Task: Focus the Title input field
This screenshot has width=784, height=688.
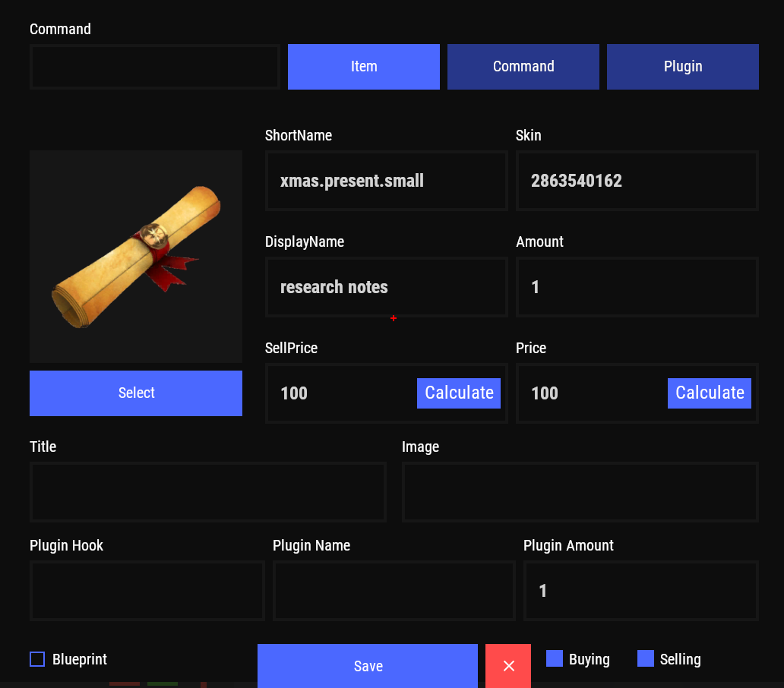Action: (x=208, y=492)
